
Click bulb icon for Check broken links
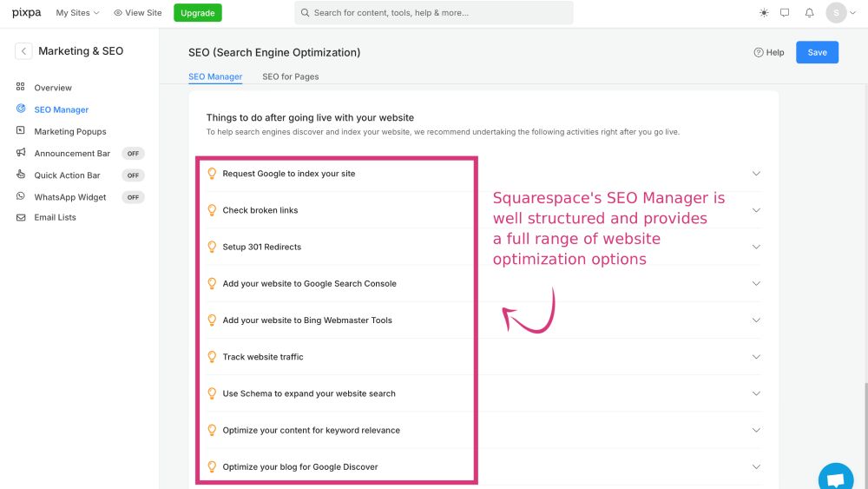(x=212, y=210)
